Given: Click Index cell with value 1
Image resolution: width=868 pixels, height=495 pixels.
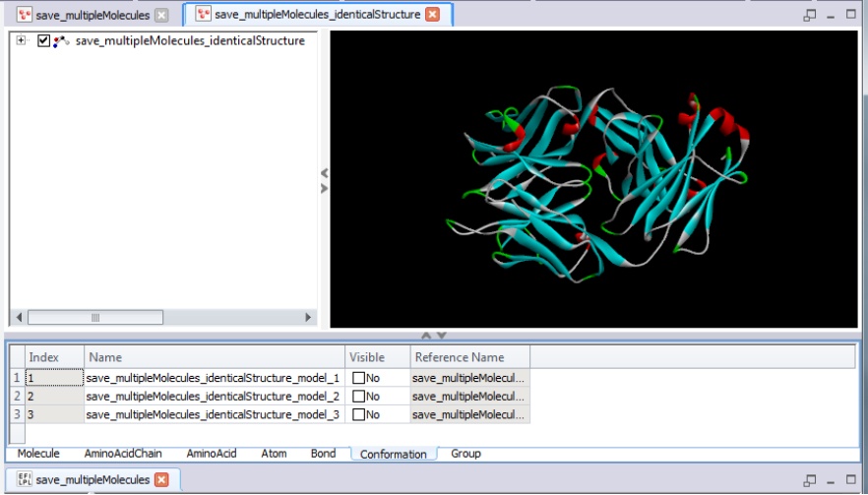Looking at the screenshot, I should tap(55, 378).
